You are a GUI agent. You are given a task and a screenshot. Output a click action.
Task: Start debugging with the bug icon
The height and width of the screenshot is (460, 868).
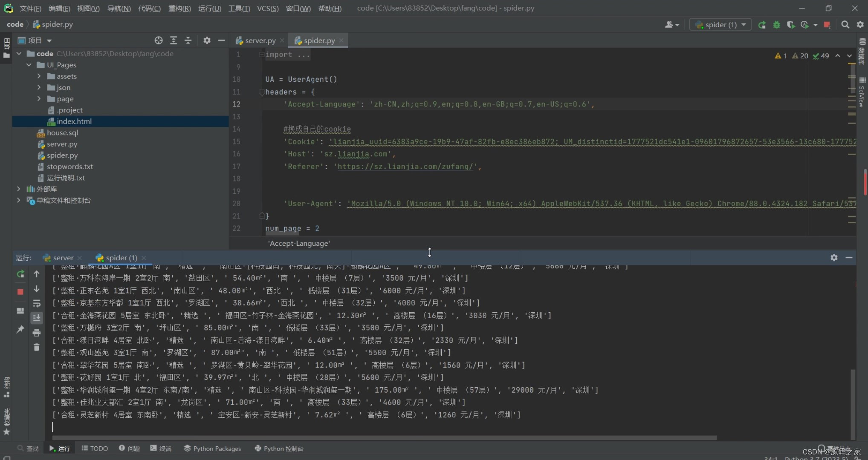click(776, 25)
